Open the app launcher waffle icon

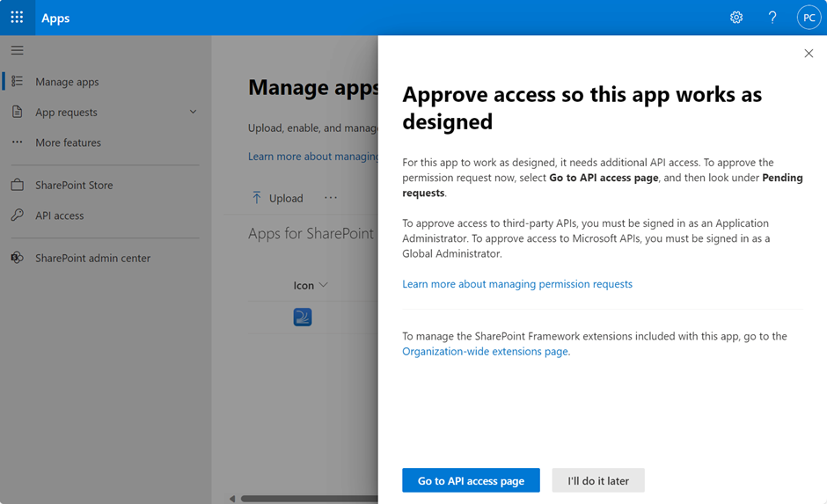click(x=17, y=18)
